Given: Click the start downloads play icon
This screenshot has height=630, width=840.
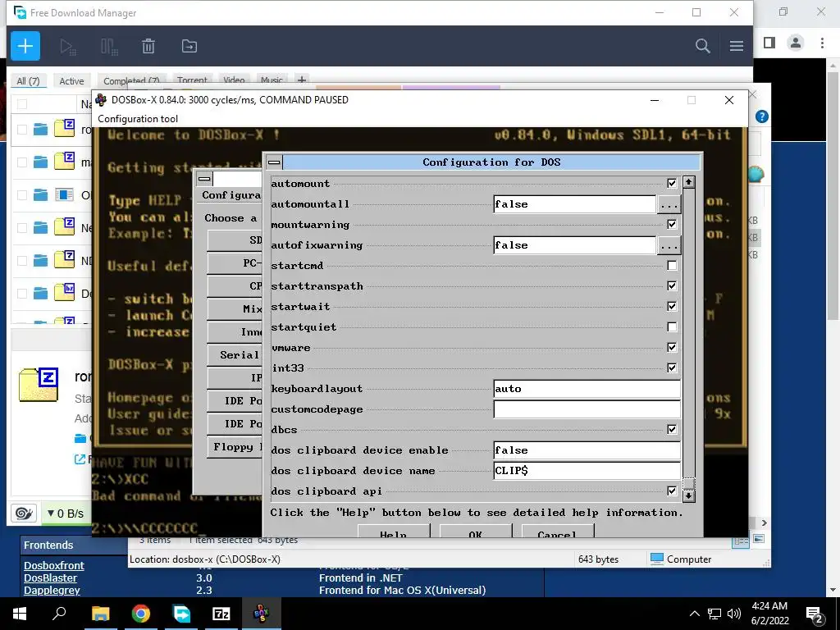Looking at the screenshot, I should pyautogui.click(x=68, y=47).
